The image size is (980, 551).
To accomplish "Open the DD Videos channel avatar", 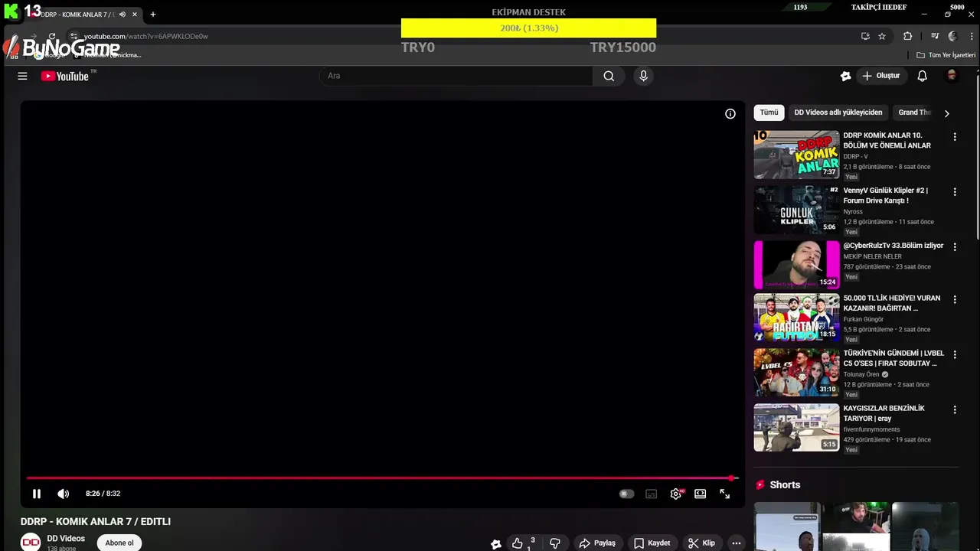I will point(31,543).
